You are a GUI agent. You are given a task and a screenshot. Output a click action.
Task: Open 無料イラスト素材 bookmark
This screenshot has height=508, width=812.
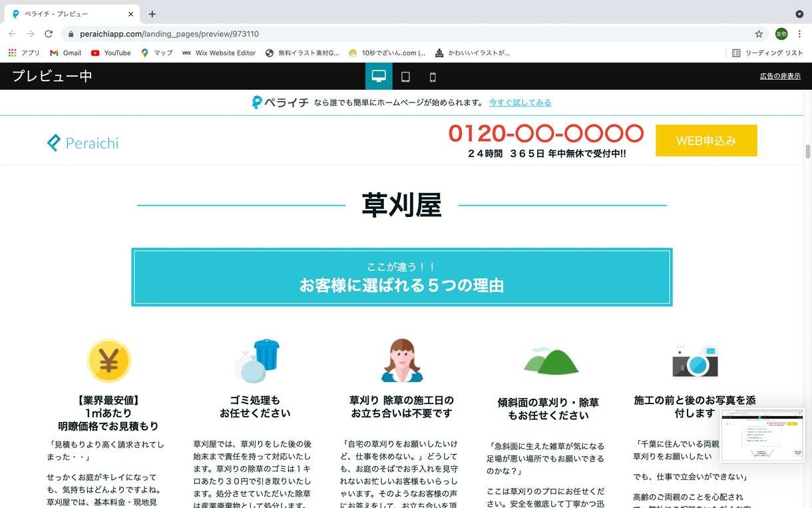[302, 53]
